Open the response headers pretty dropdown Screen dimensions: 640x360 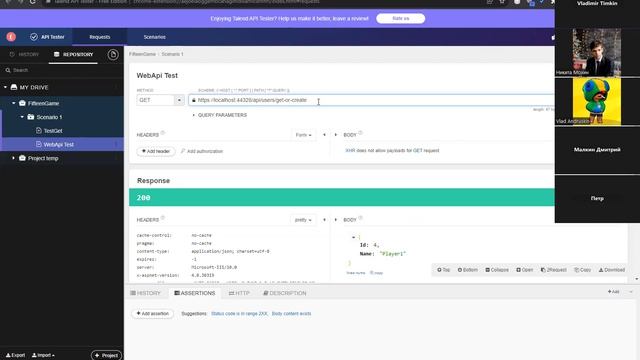[x=303, y=220]
